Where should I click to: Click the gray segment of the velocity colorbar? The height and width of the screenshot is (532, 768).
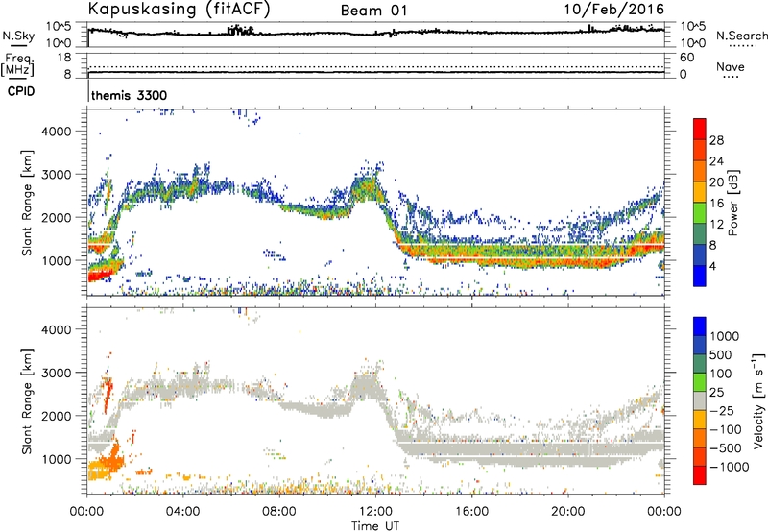tap(700, 400)
